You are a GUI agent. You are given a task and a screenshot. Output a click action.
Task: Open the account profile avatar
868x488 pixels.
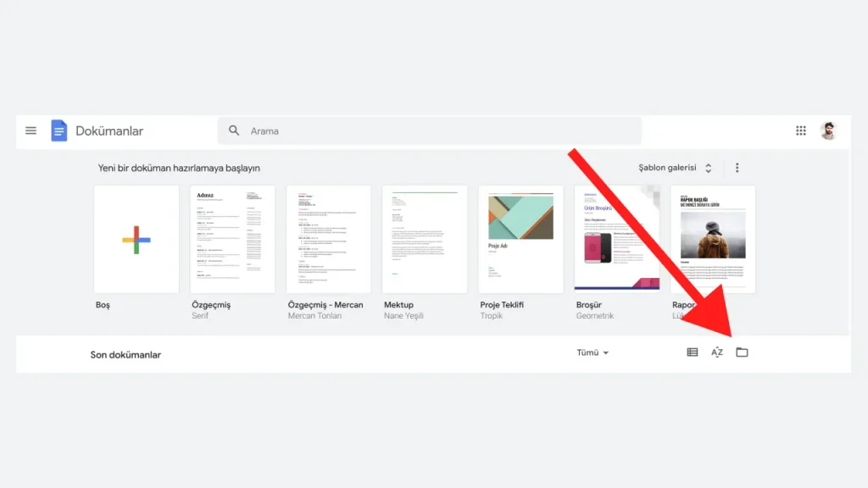828,130
